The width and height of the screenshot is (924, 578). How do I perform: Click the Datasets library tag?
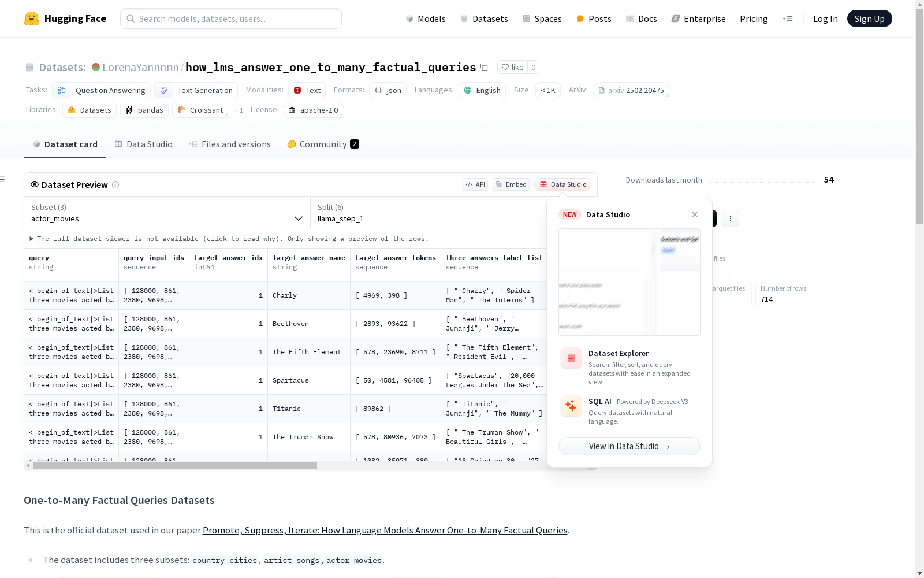pos(90,110)
